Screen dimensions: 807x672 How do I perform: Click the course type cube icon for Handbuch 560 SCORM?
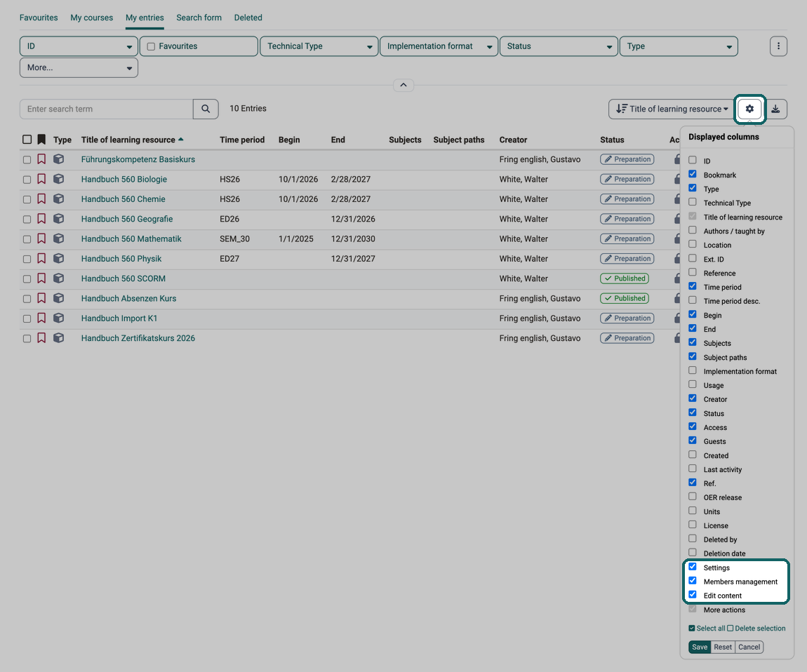tap(59, 278)
